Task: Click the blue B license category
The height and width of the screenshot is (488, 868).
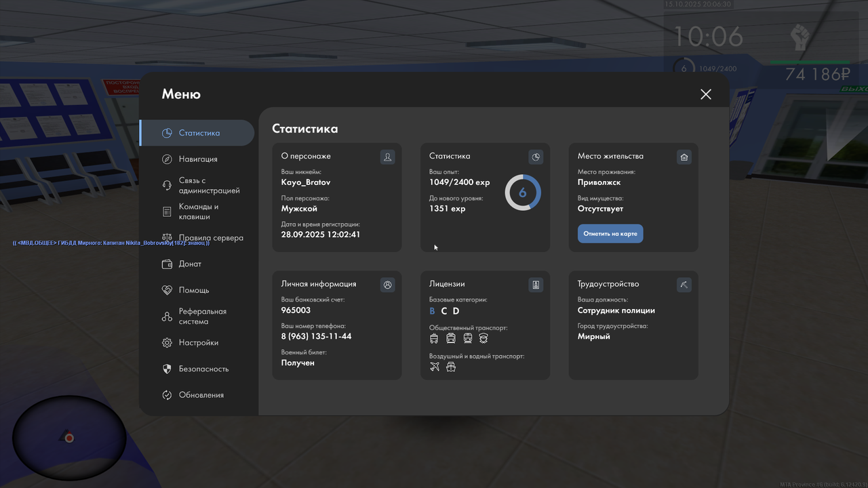Action: click(433, 311)
